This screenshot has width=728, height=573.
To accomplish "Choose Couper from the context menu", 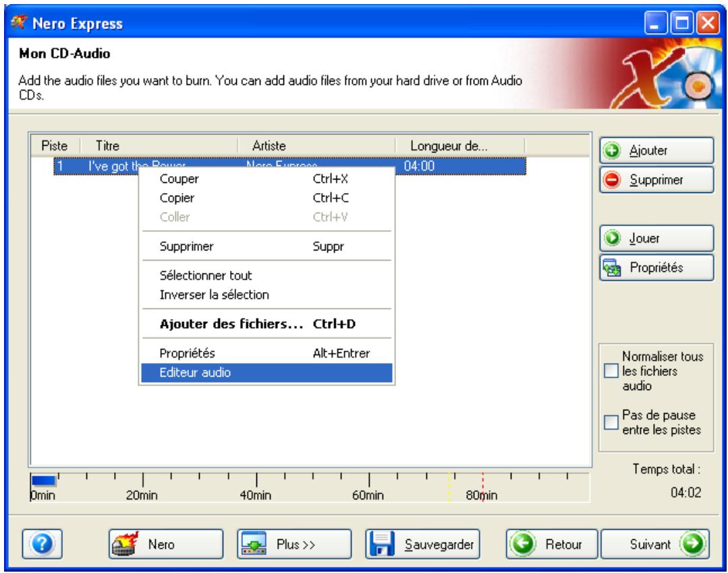I will coord(267,179).
